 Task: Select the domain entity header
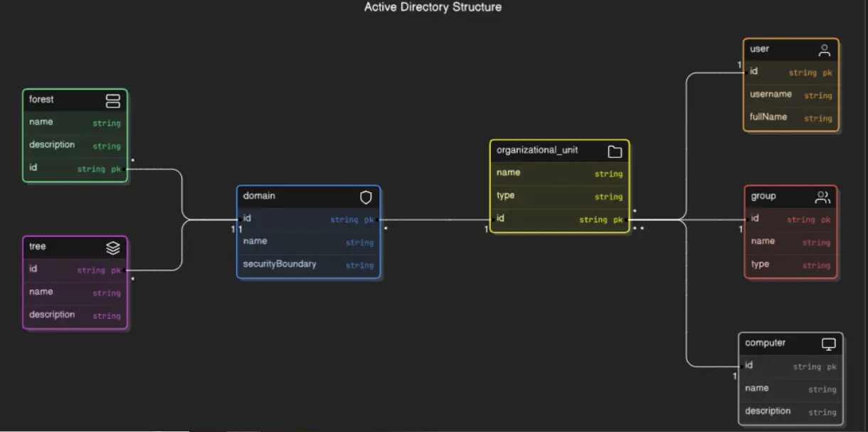308,196
